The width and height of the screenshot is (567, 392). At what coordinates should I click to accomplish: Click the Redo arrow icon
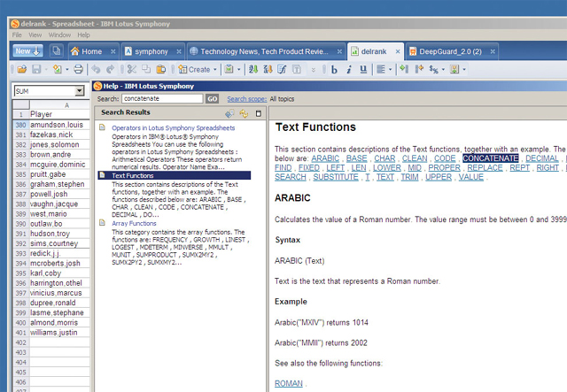111,69
